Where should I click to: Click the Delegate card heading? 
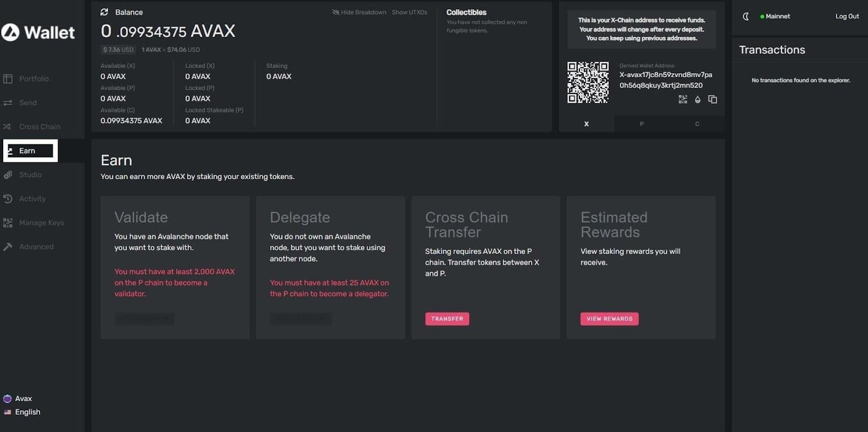[x=300, y=217]
